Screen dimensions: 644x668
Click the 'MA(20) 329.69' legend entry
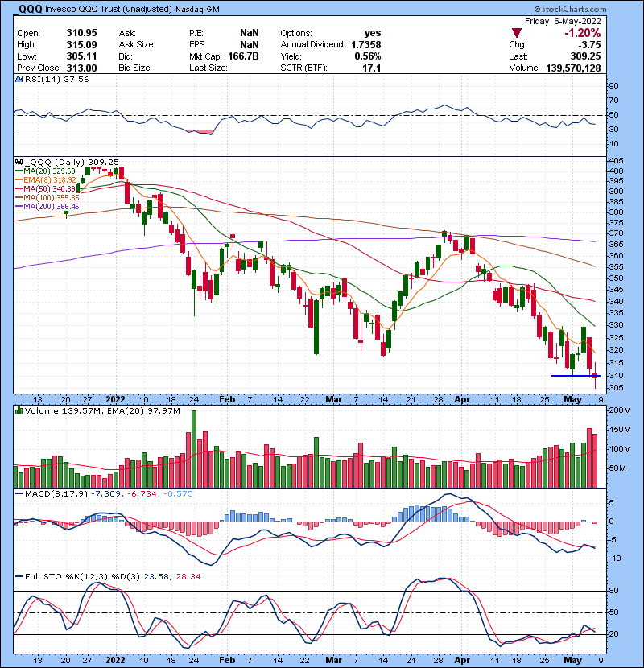tap(49, 171)
